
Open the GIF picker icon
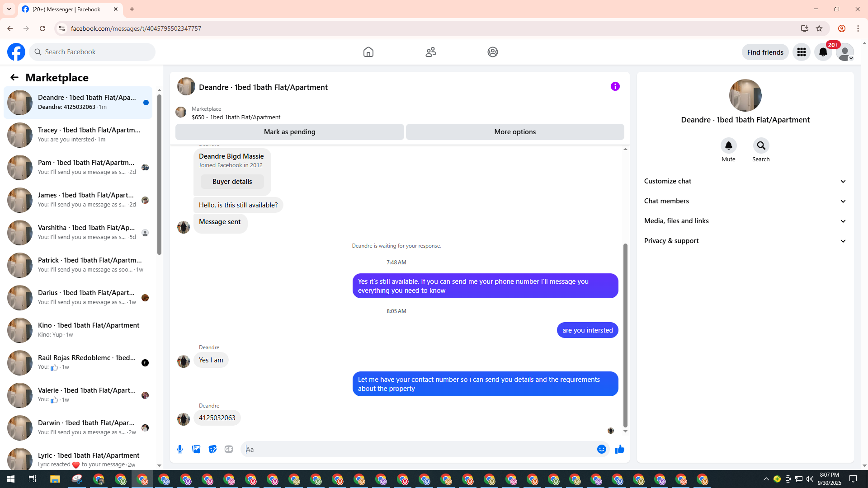coord(229,449)
